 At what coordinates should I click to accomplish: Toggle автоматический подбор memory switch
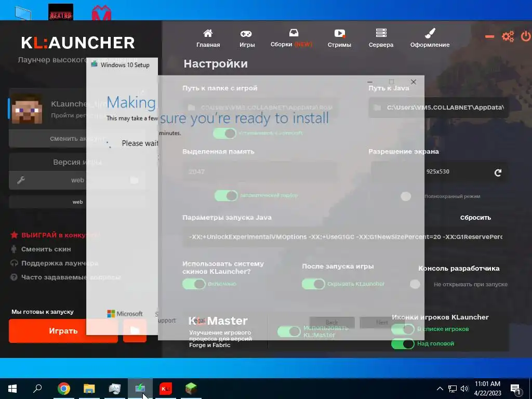point(226,195)
